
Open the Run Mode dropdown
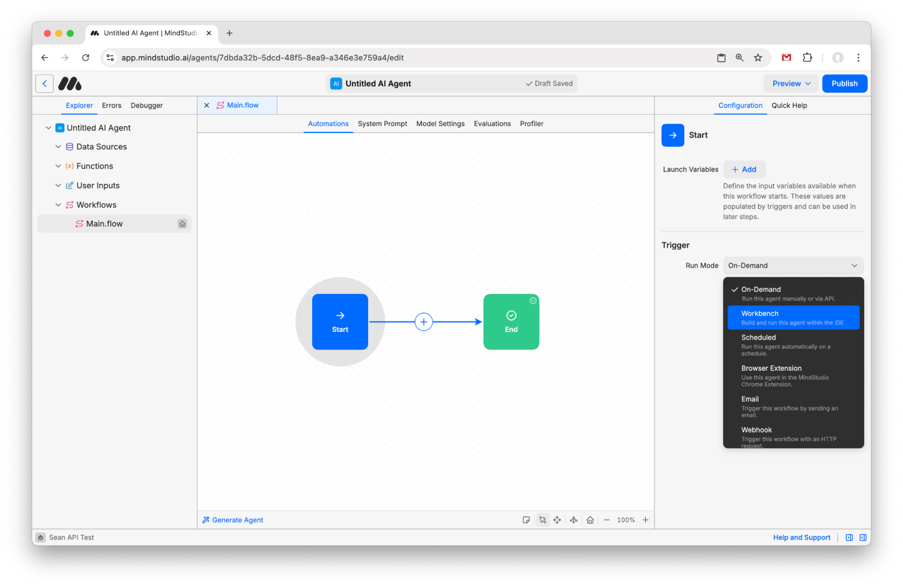tap(793, 265)
